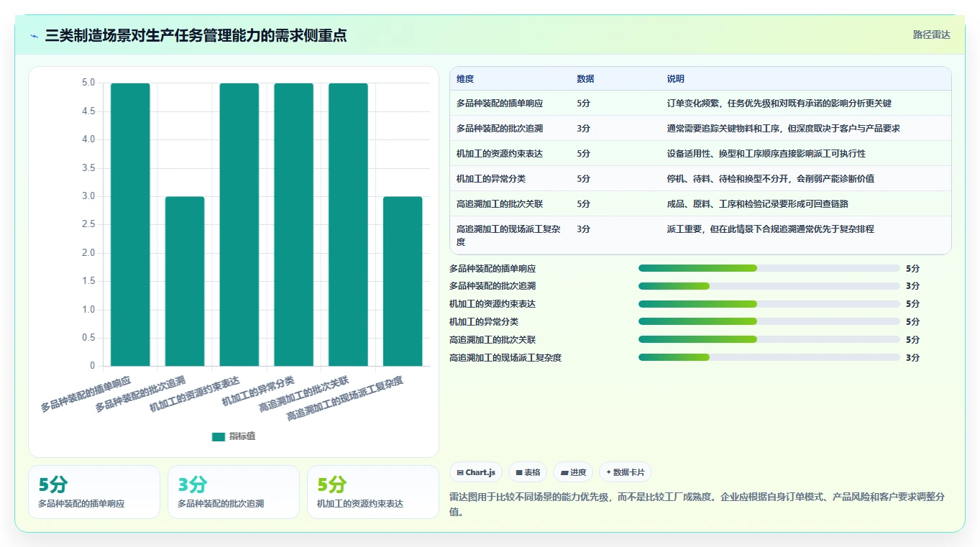Click the 指标值 legend text
Image resolution: width=980 pixels, height=547 pixels.
(x=242, y=437)
